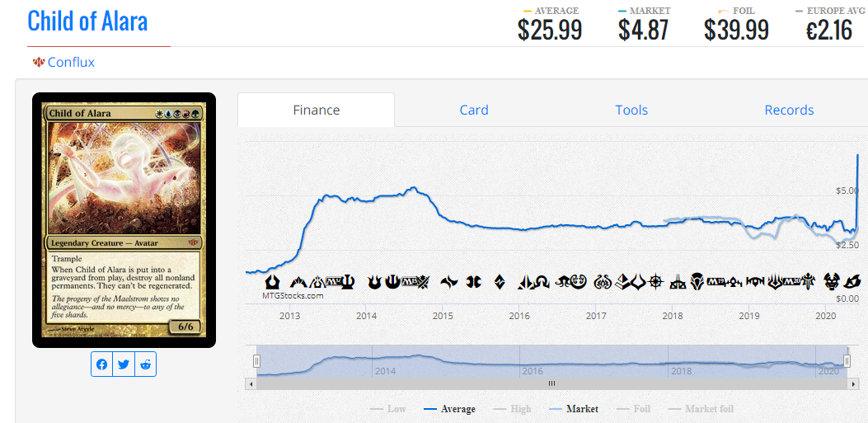The image size is (868, 423).
Task: Click the Guilds of Ravnica set icon
Action: click(x=733, y=282)
